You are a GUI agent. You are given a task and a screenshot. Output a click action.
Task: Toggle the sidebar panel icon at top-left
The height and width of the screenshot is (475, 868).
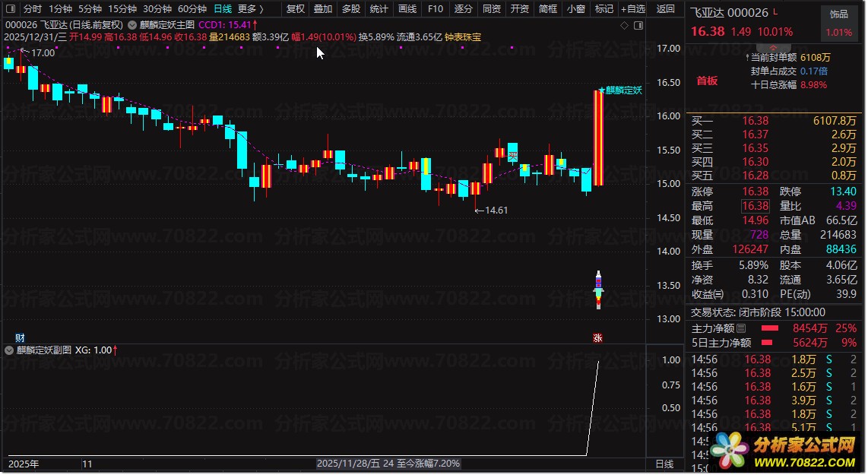[11, 9]
